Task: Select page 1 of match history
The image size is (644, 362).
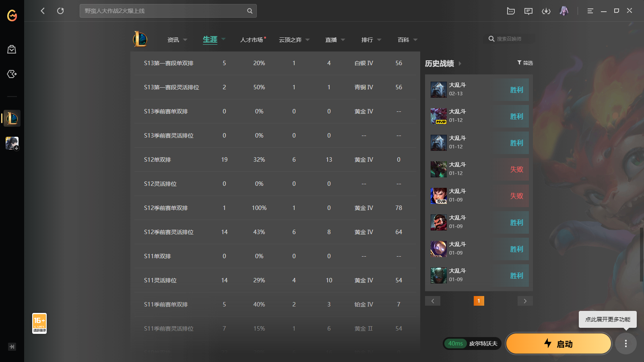Action: (x=479, y=301)
